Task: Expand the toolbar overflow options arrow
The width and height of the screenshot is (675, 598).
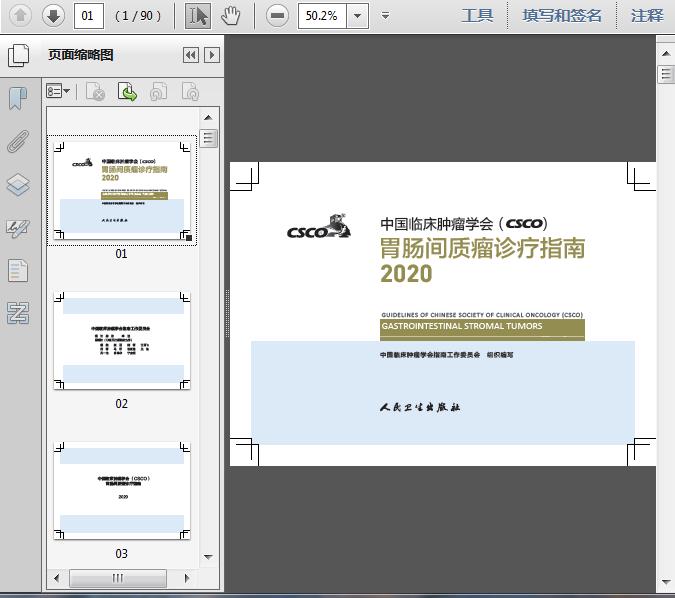Action: 385,16
